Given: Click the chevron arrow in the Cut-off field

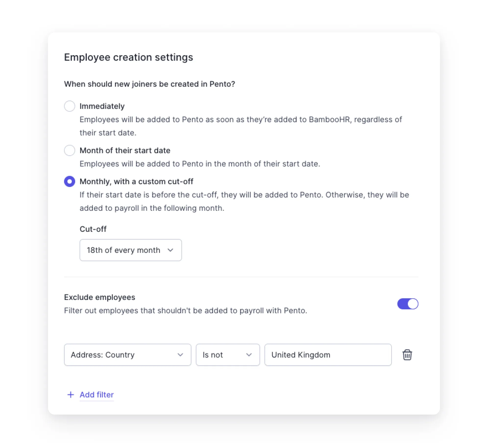Looking at the screenshot, I should pos(170,250).
